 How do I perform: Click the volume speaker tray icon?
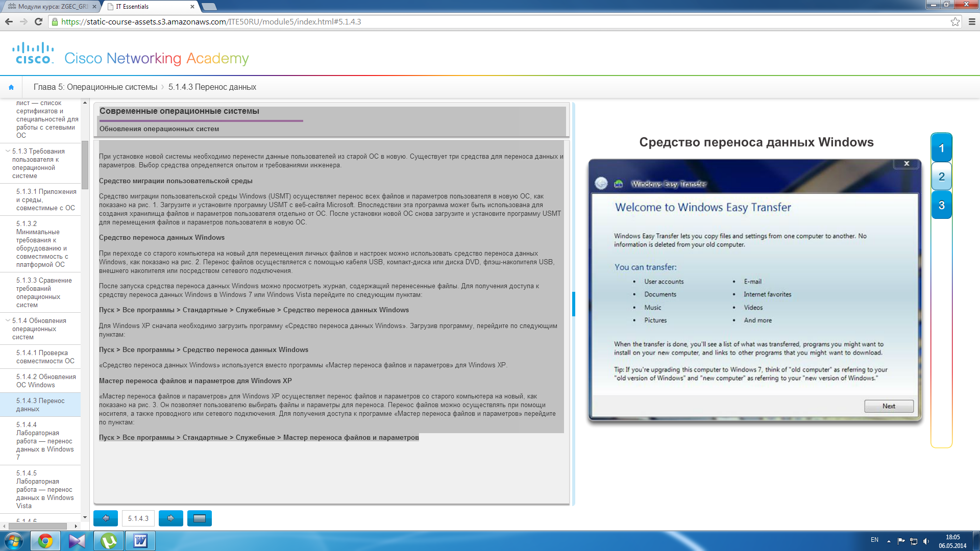[926, 541]
